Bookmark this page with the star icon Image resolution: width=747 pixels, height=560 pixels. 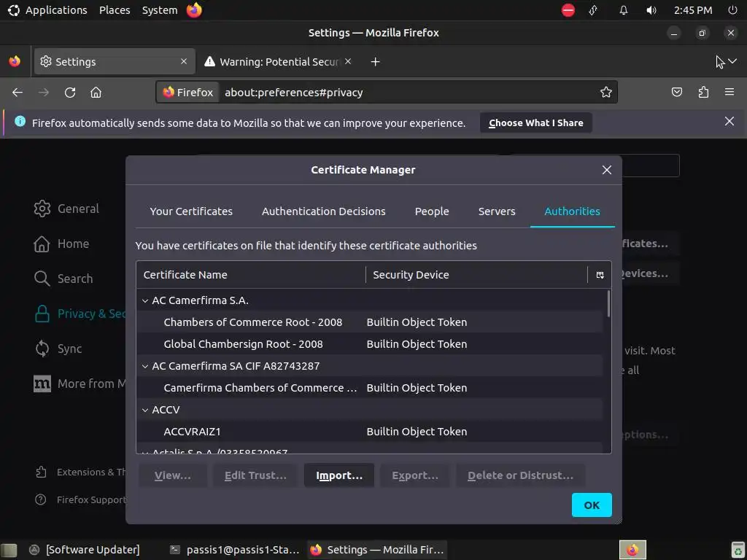[605, 92]
